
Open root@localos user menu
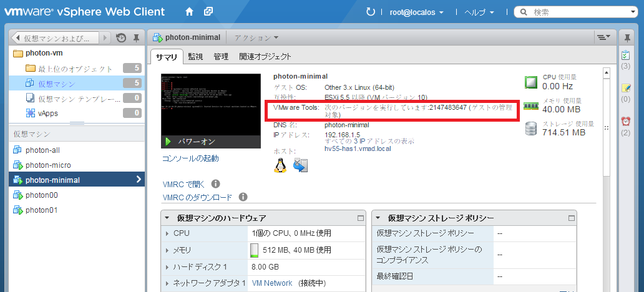[x=416, y=12]
